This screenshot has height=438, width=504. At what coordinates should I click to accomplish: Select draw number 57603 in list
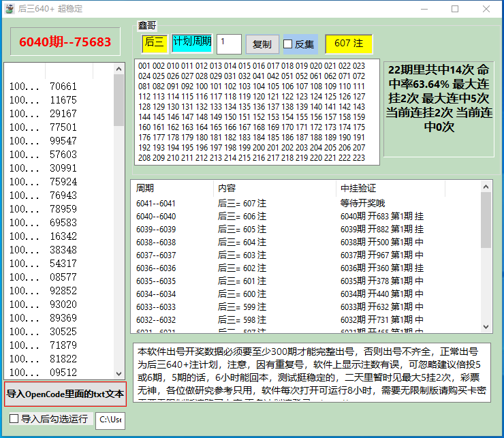63,155
